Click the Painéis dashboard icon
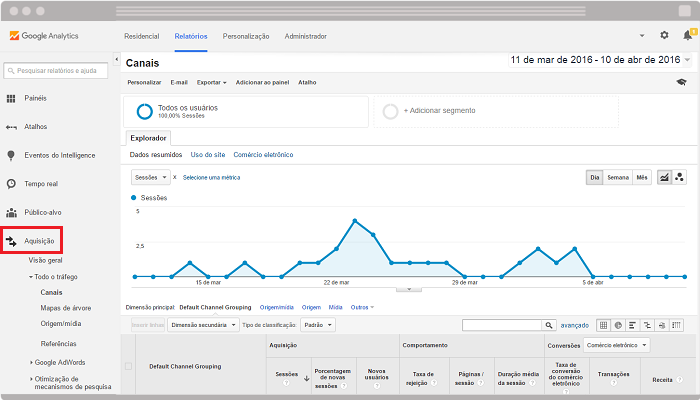 [11, 98]
